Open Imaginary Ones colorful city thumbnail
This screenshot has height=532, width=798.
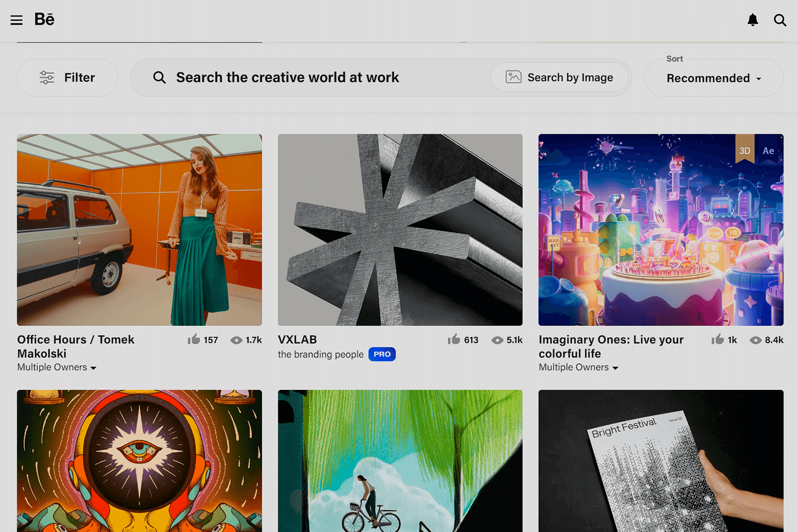tap(661, 230)
